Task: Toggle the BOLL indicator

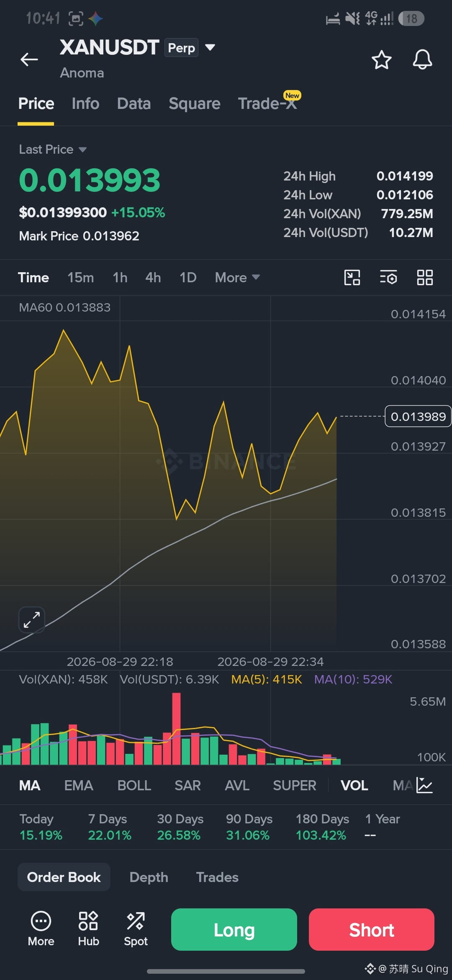Action: [x=134, y=785]
